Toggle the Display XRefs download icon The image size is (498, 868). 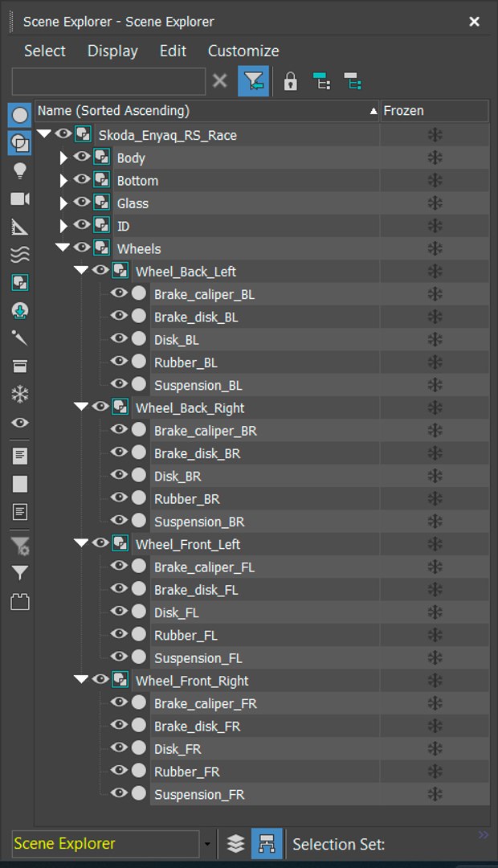[x=20, y=310]
